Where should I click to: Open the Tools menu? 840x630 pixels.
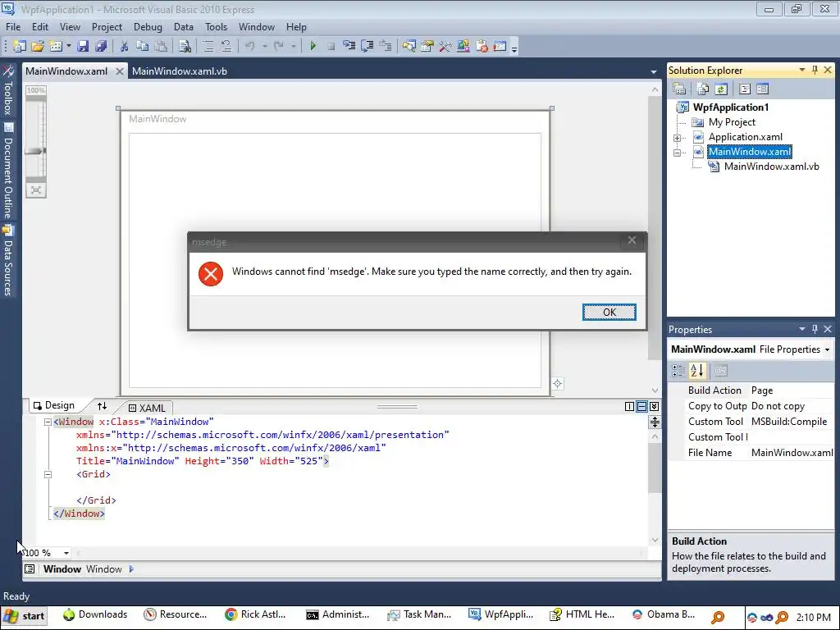coord(216,27)
